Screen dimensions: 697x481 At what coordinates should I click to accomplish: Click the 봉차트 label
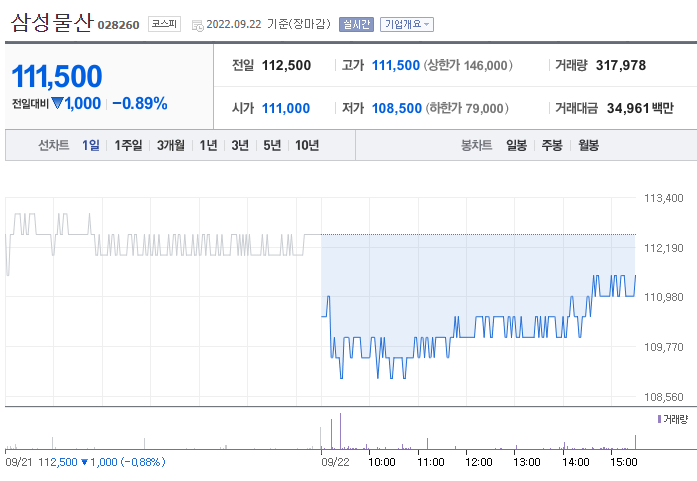tap(477, 145)
